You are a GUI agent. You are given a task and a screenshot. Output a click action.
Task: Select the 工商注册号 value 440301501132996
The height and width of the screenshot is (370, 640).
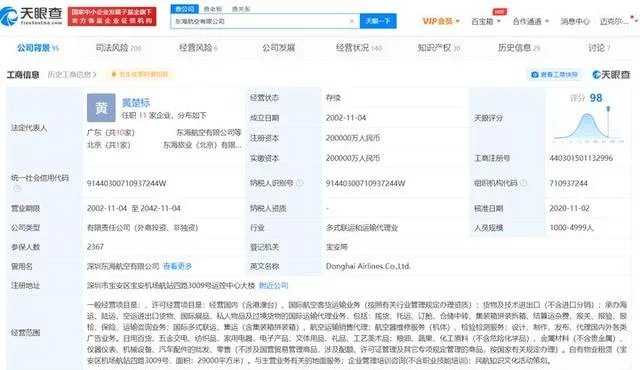pyautogui.click(x=581, y=158)
